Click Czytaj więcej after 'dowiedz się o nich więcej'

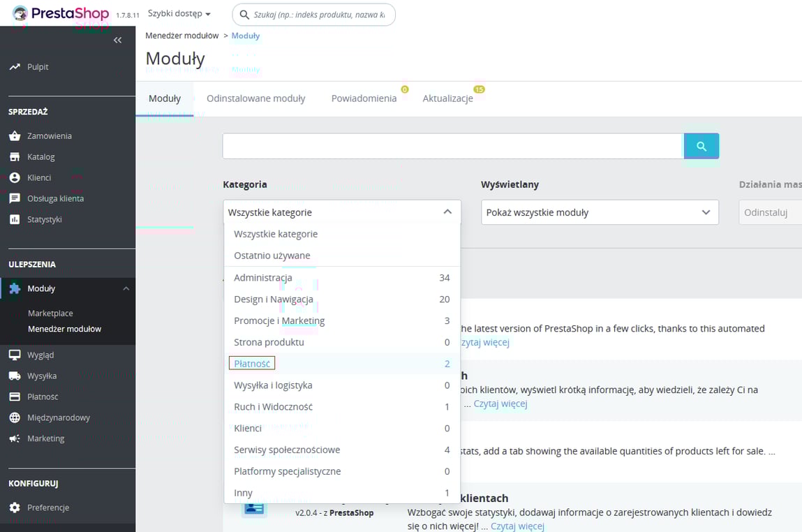tap(518, 526)
